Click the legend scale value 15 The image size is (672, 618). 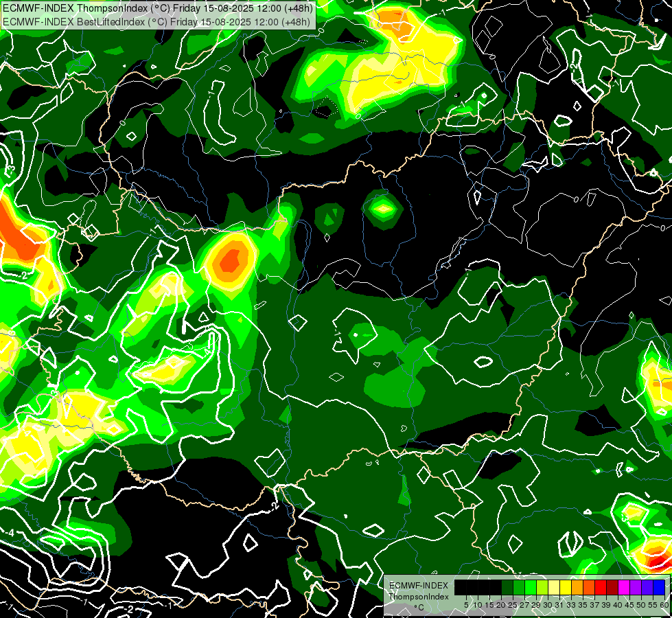coord(489,605)
